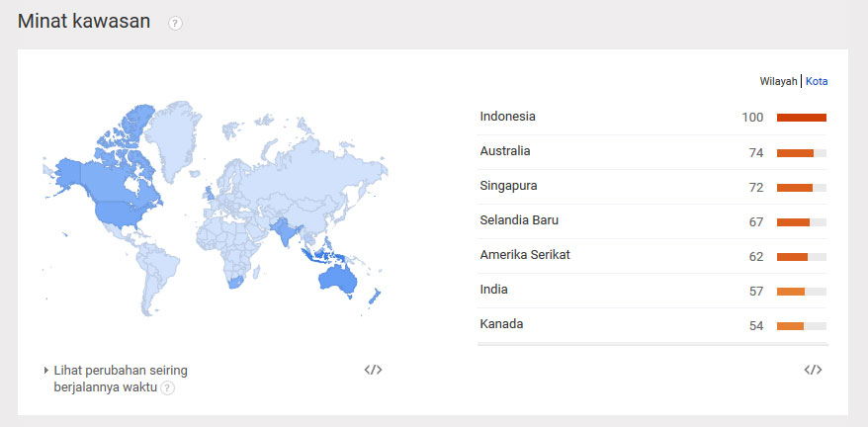Select Selandia Baru in the list

(519, 220)
